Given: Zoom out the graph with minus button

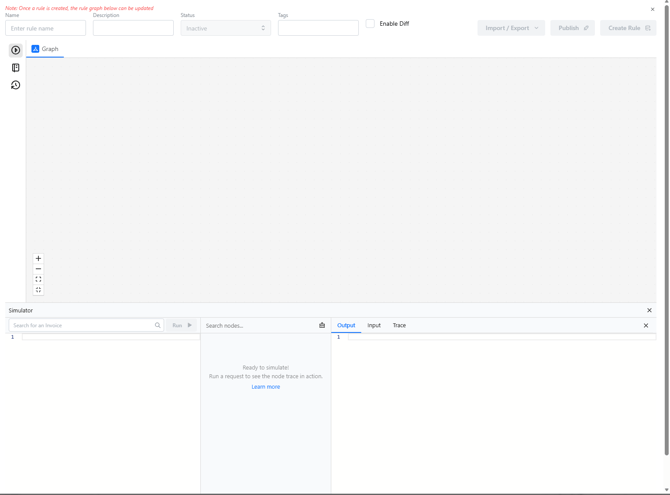Looking at the screenshot, I should click(x=38, y=269).
